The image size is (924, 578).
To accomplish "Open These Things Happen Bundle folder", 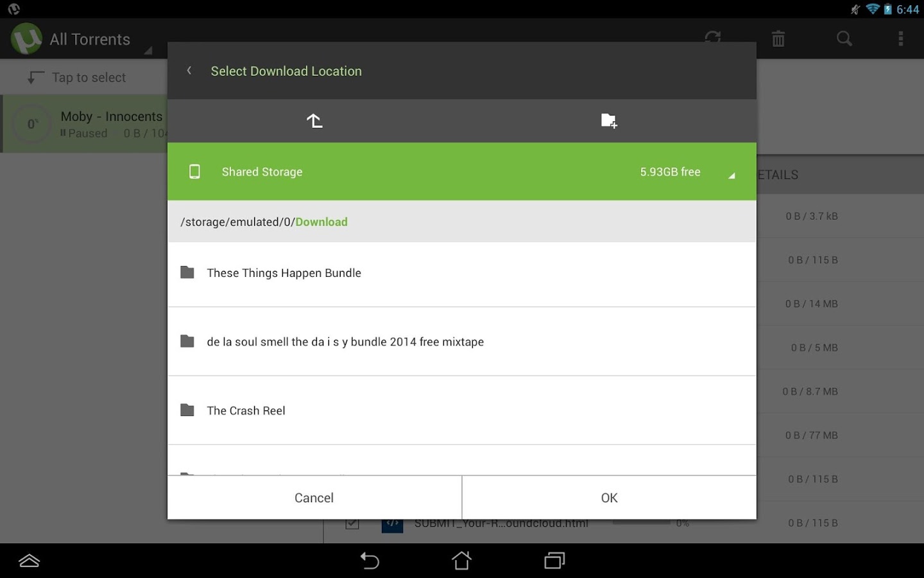I will point(462,274).
